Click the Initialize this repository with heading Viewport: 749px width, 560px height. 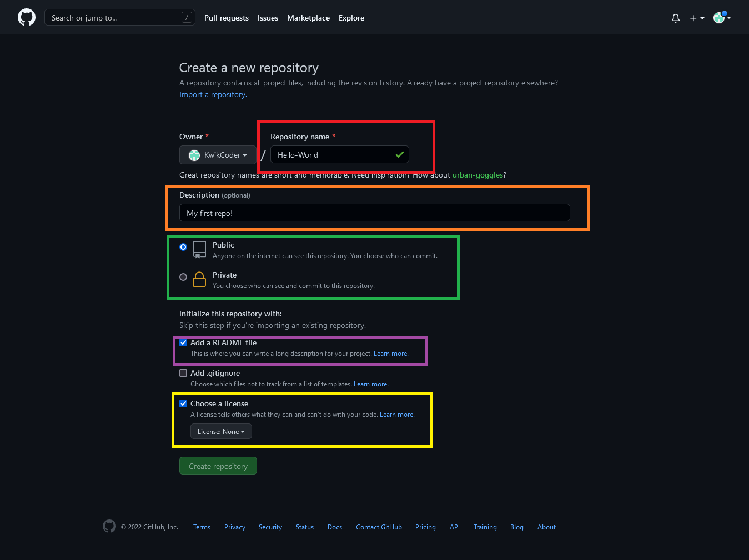[x=230, y=314]
